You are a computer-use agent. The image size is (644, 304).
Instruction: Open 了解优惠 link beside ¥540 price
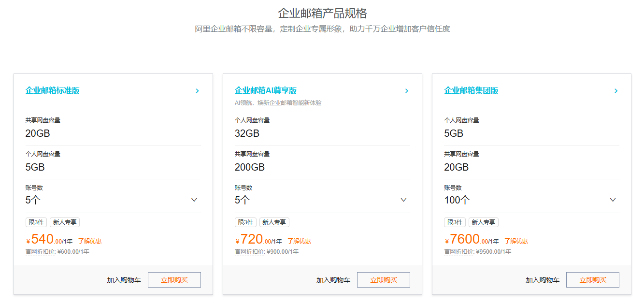pos(90,241)
